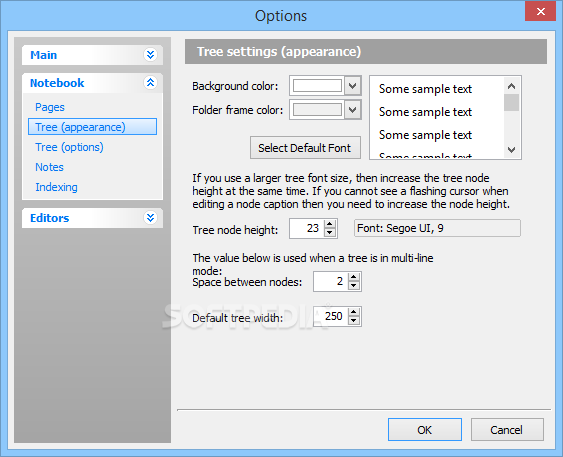This screenshot has width=563, height=457.
Task: Increase Default tree width value
Action: coord(354,312)
